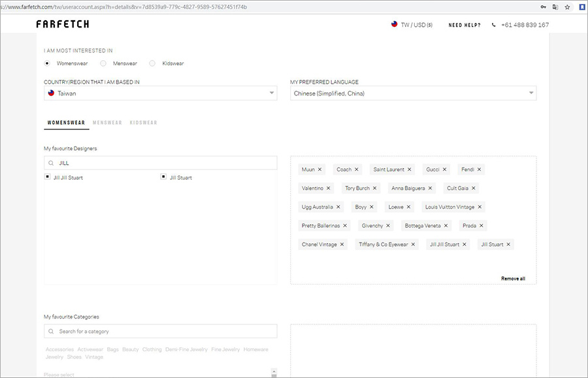Remove Valentino from favourite designers

pyautogui.click(x=329, y=188)
